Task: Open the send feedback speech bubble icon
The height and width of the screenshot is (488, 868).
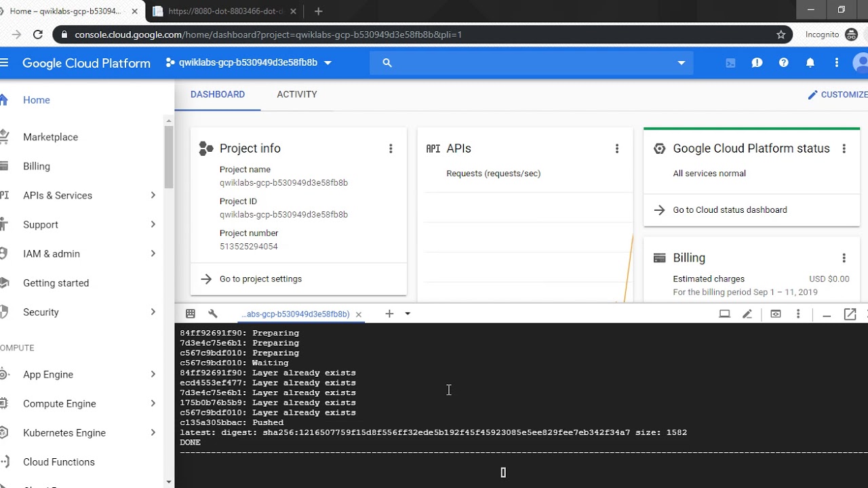Action: coord(757,63)
